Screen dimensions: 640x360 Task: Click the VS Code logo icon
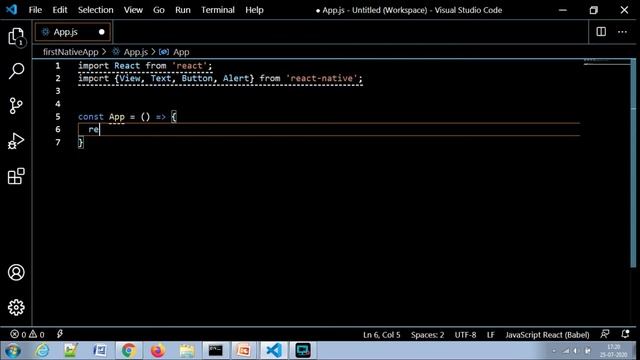(x=11, y=9)
